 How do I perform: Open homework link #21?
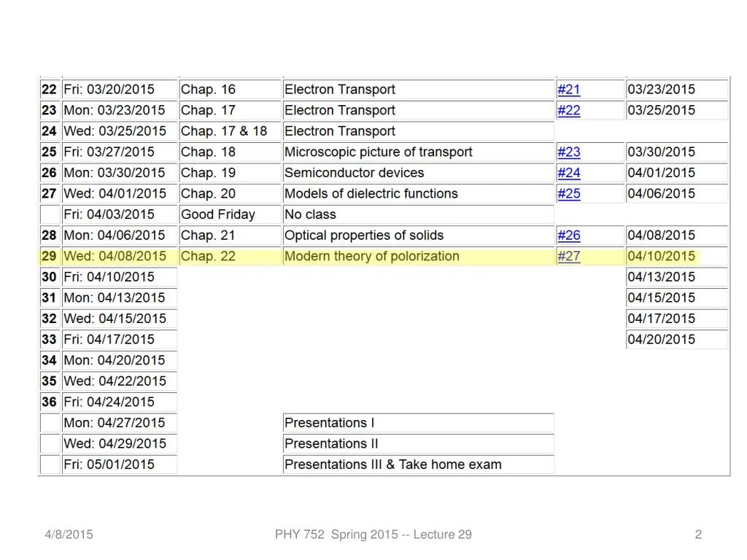click(569, 90)
